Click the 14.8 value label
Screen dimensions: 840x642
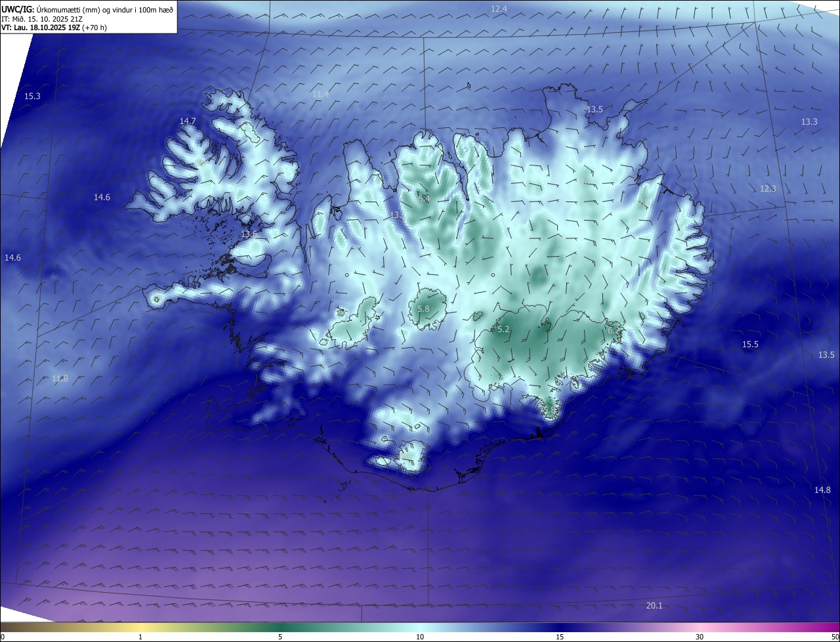(822, 490)
